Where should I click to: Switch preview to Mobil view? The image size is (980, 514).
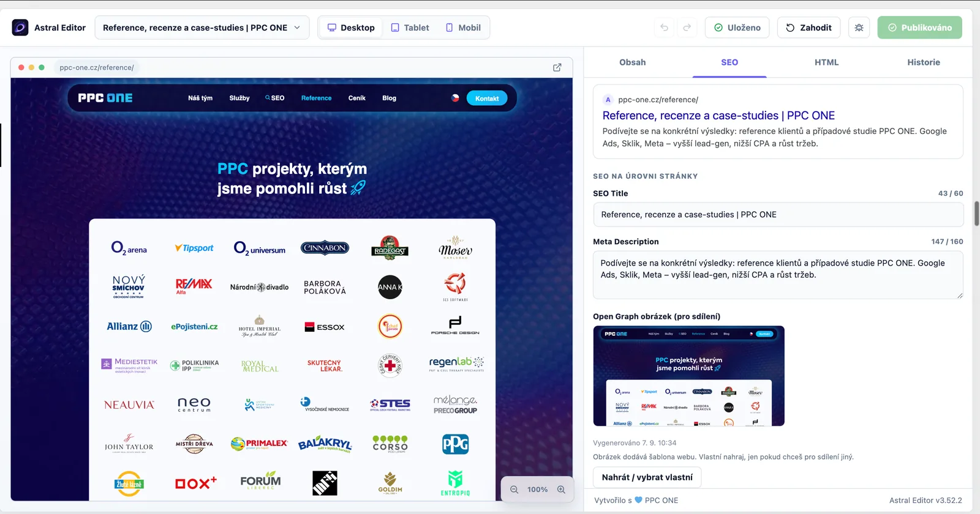[463, 28]
